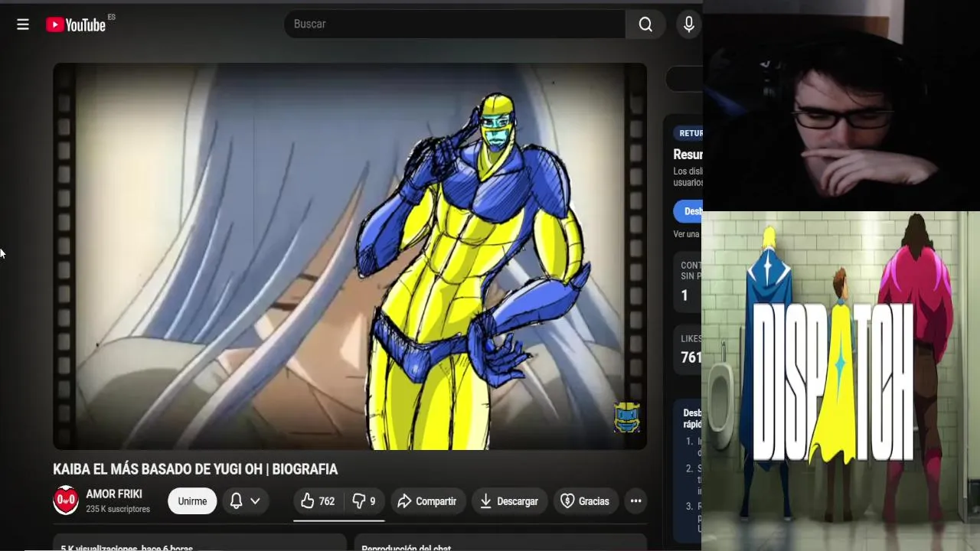Viewport: 980px width, 551px height.
Task: Click the video title 'KAIBA EL MÁS BASADO DE YUGI OH'
Action: coord(195,469)
